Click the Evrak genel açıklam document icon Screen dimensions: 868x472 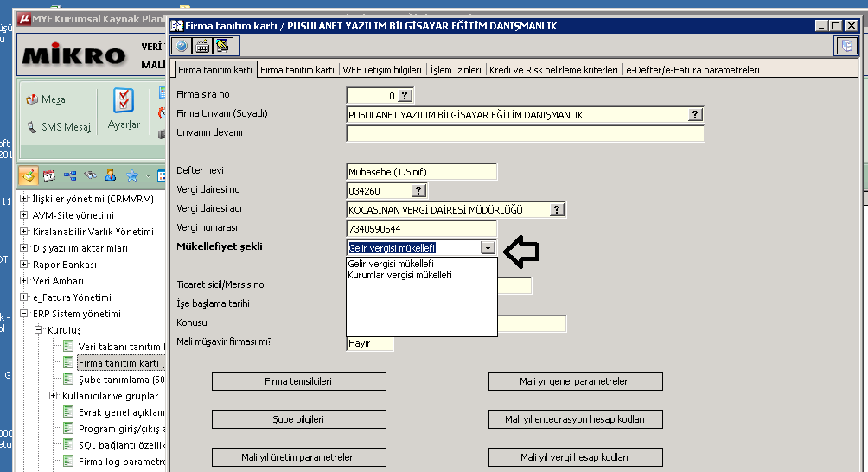tap(68, 411)
